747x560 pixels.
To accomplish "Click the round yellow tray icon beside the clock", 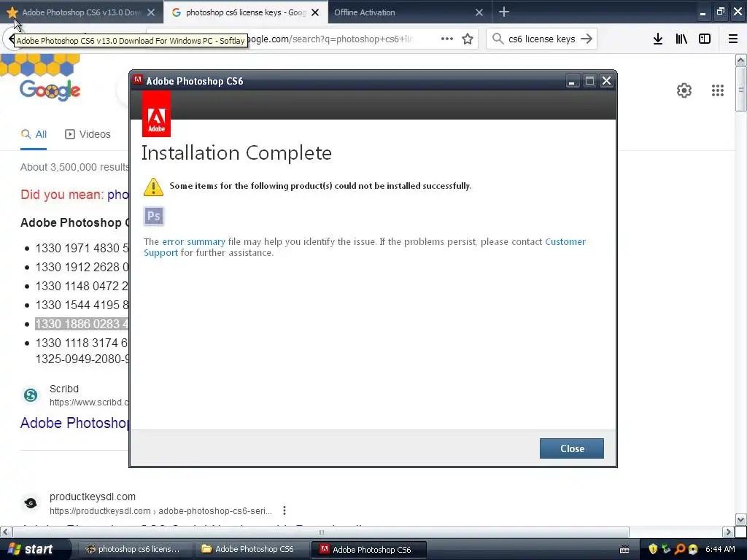I will pos(693,549).
